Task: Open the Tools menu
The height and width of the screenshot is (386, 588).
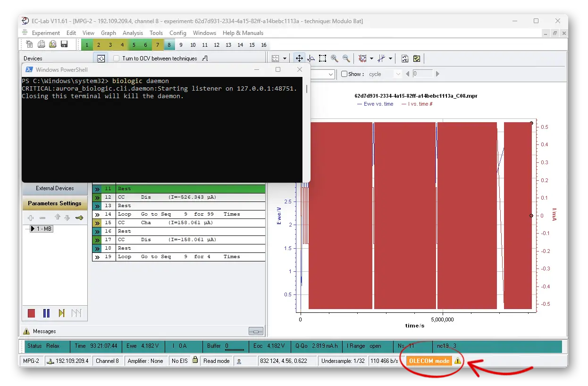Action: click(156, 33)
